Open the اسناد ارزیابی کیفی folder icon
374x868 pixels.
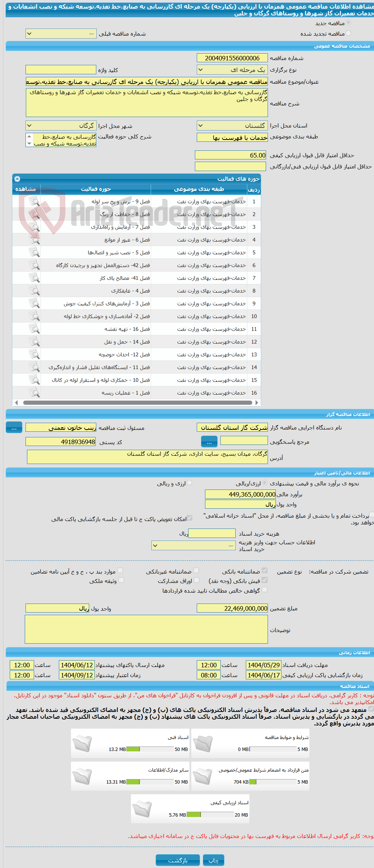pos(142,808)
